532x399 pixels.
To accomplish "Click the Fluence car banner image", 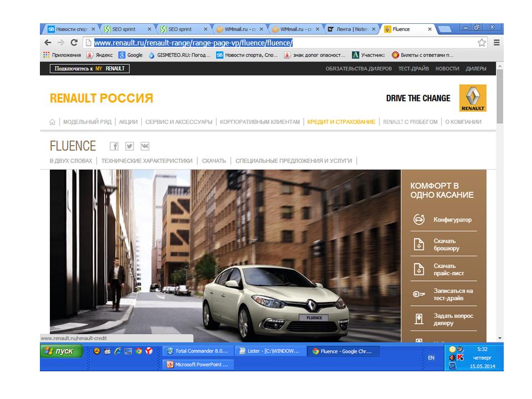I will pos(226,256).
